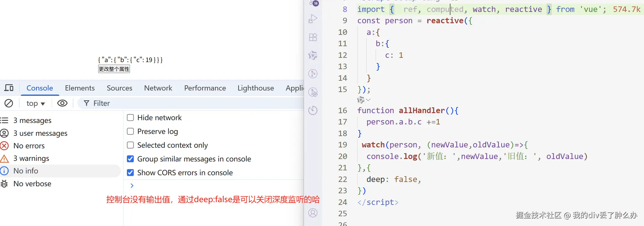Viewport: 644px width, 226px height.
Task: Open Source Control with the 18 badge
Action: [x=313, y=3]
